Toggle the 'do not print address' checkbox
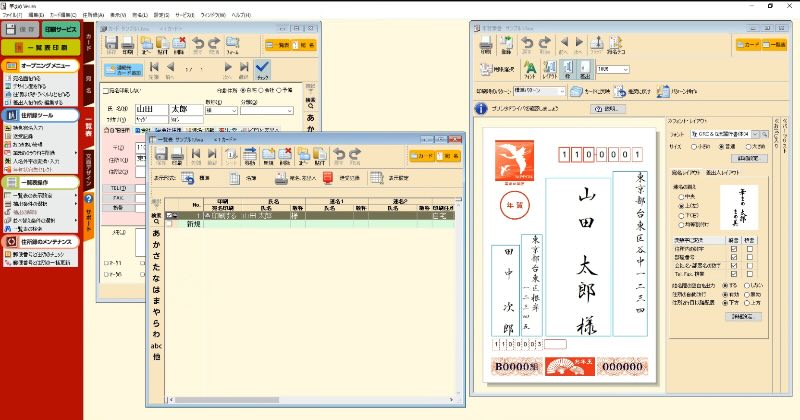The width and height of the screenshot is (800, 420). (x=107, y=91)
